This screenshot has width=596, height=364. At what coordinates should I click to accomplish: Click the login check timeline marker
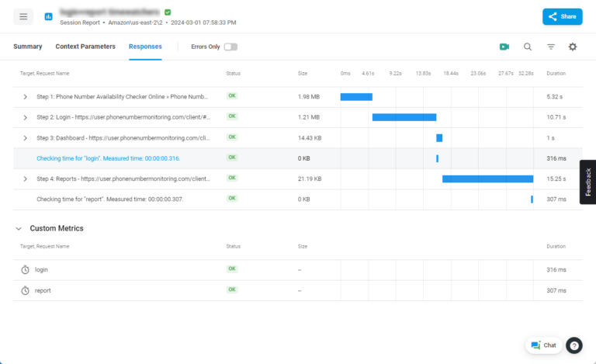click(437, 158)
